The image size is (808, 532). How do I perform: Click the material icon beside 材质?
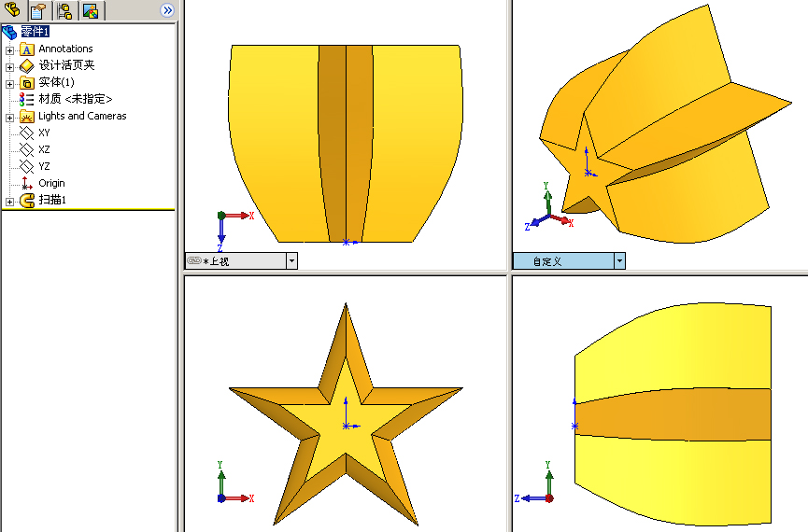[x=26, y=99]
